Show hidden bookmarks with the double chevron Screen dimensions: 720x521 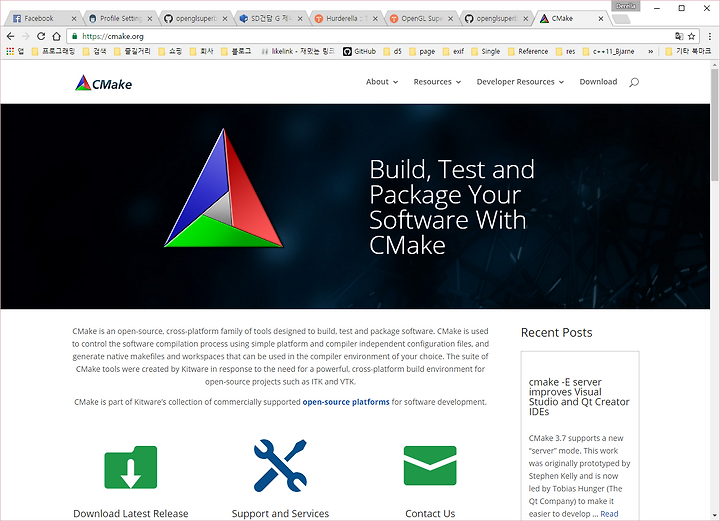point(650,51)
